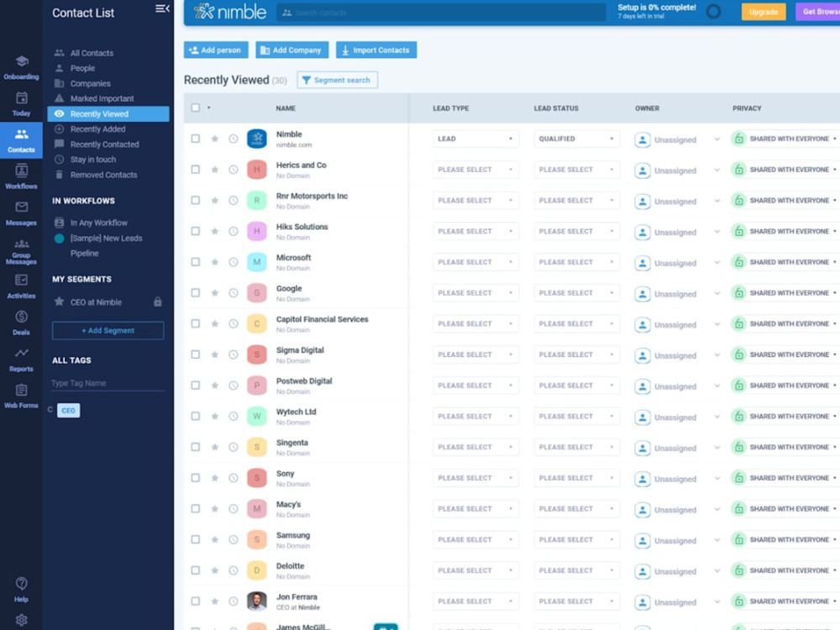Open the Deals section

[x=22, y=323]
